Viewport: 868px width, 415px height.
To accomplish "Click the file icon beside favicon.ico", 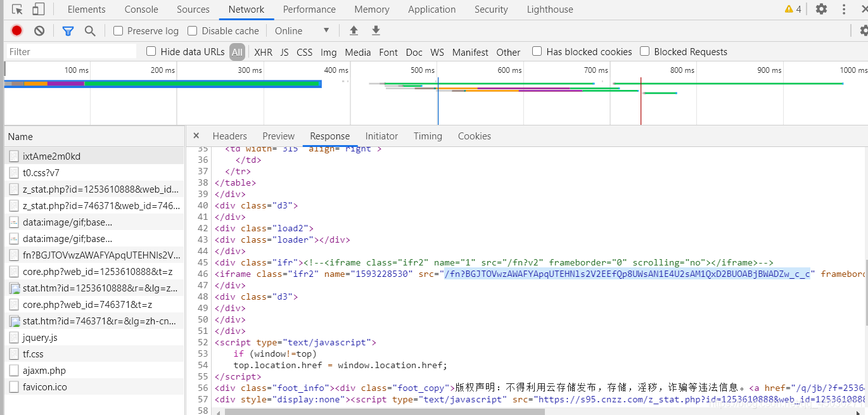I will 14,387.
